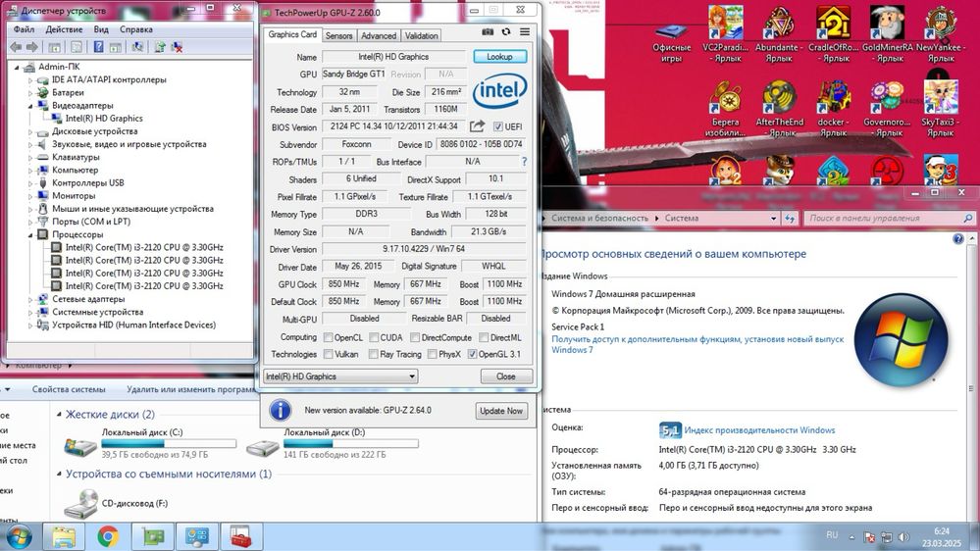Open docker desktop shortcut

[x=833, y=110]
